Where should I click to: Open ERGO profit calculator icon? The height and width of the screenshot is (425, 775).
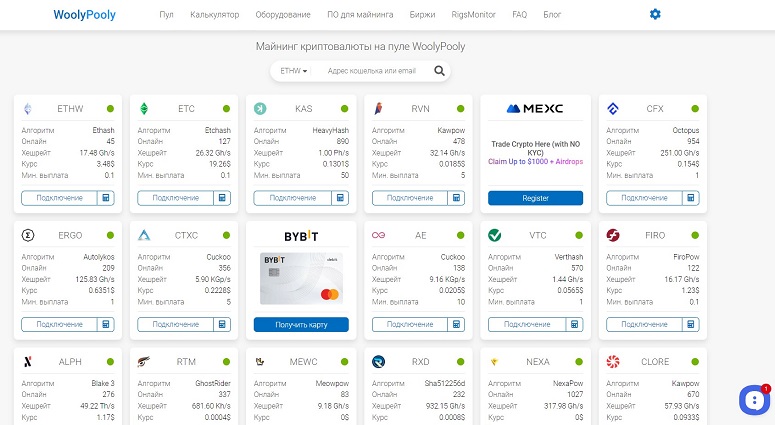pos(106,324)
